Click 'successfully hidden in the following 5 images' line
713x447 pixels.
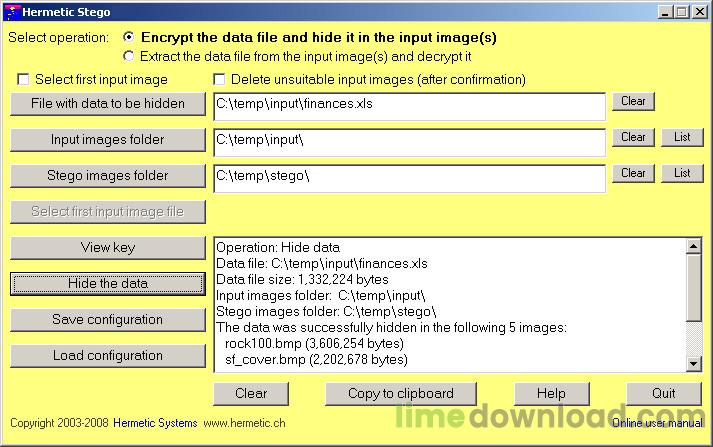pos(391,327)
